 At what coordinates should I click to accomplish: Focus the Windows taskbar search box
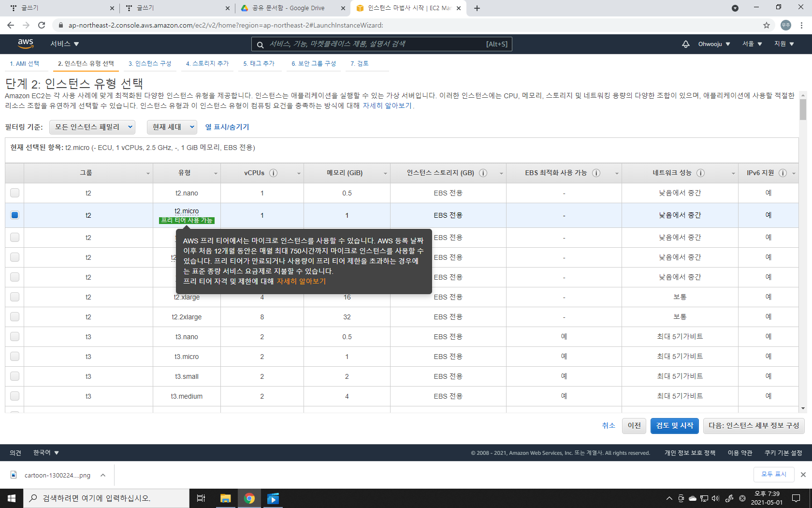click(x=106, y=498)
